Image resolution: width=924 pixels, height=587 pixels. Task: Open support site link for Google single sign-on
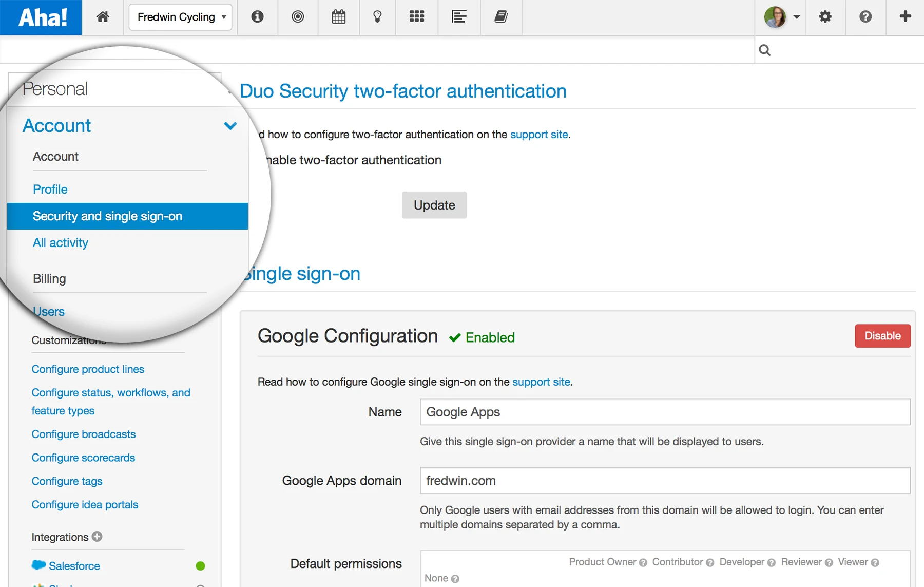pos(541,382)
